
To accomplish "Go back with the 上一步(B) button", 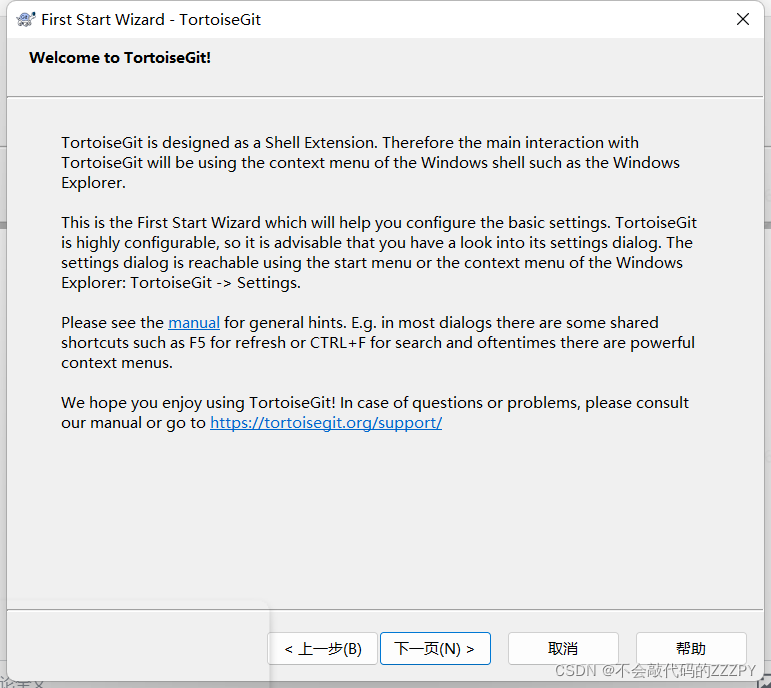I will pos(323,649).
